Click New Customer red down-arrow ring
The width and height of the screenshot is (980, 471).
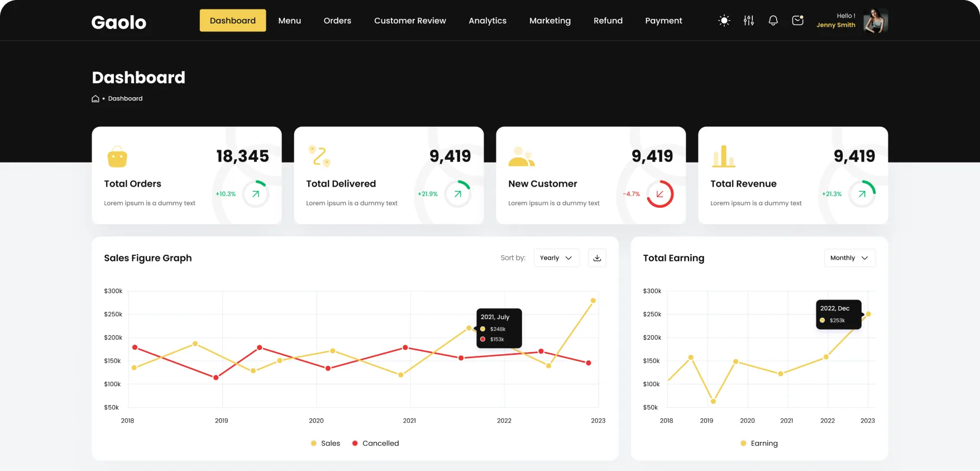(660, 194)
